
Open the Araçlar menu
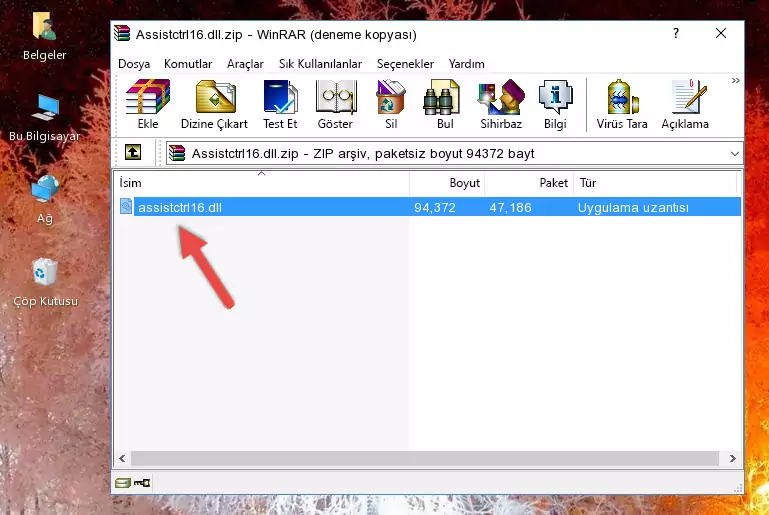tap(245, 64)
